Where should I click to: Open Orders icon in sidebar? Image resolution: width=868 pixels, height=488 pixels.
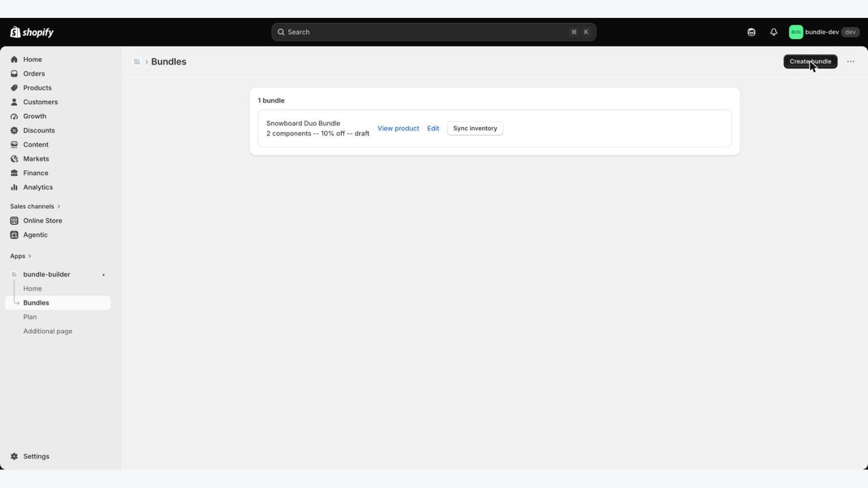[14, 74]
